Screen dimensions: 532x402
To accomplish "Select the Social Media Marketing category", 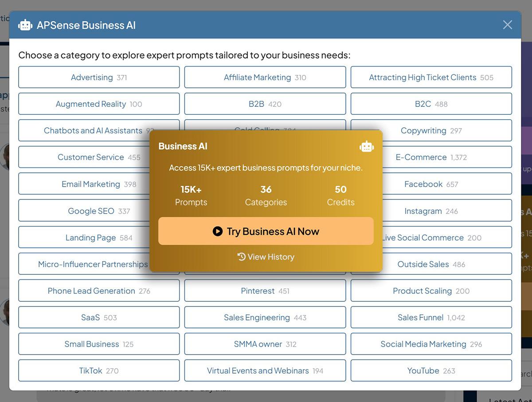I will [x=431, y=344].
